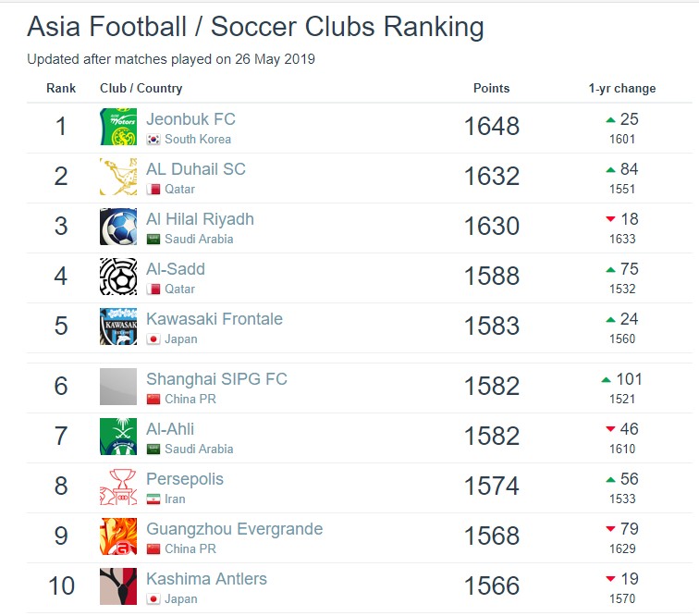
Task: Click the Iran flag next to Persepolis
Action: point(153,499)
